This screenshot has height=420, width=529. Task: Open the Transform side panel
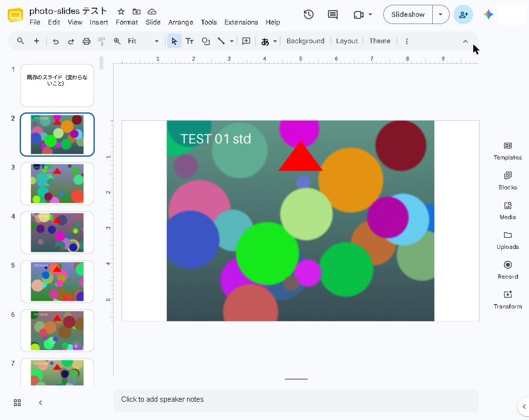tap(507, 300)
